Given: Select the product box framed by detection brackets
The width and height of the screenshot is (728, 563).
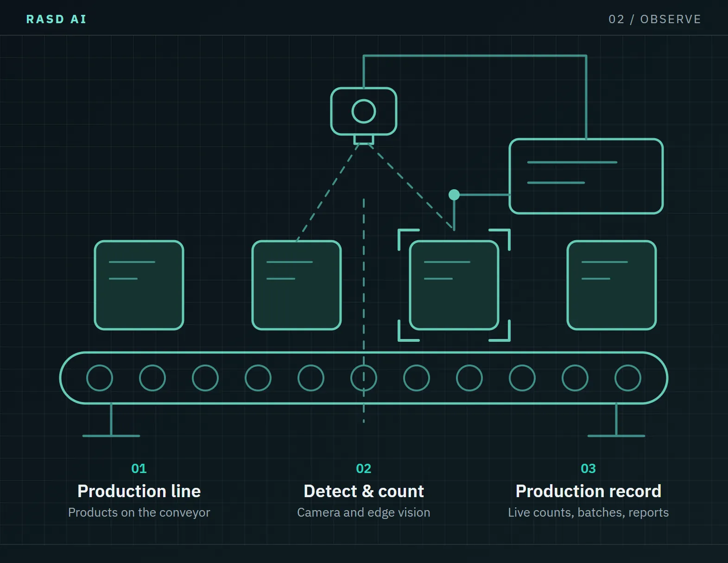Looking at the screenshot, I should [x=454, y=285].
